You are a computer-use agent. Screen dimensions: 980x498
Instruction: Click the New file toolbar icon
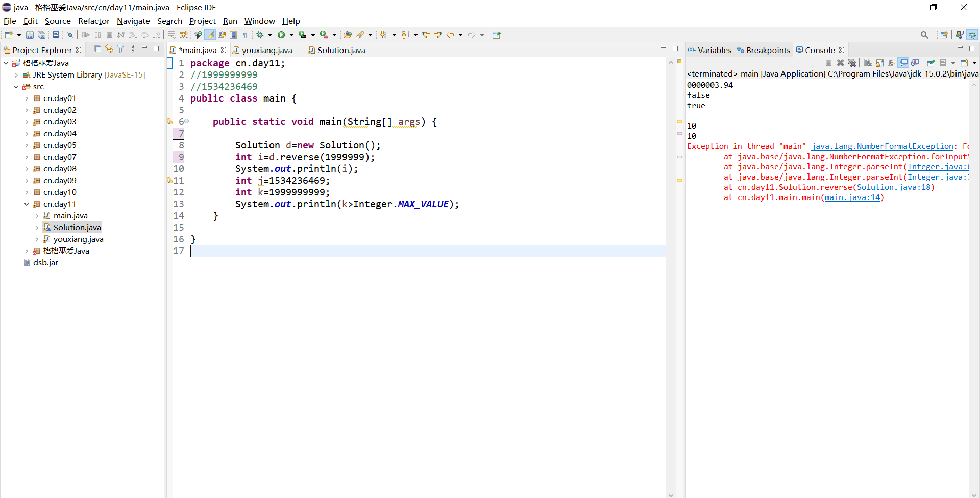tap(9, 35)
